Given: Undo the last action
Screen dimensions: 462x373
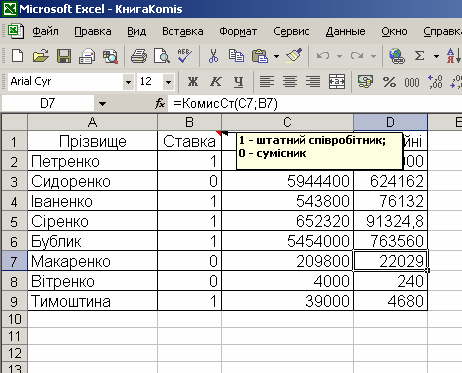Looking at the screenshot, I should coord(323,56).
